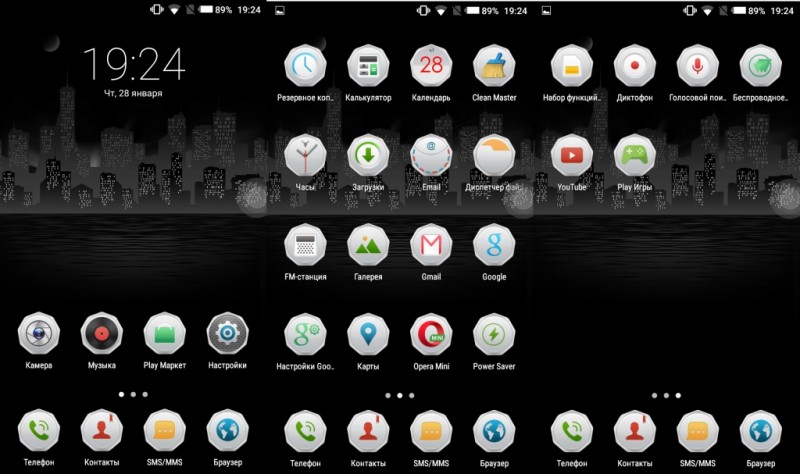Open Голосовой пои.. voice search app
This screenshot has height=474, width=800.
pos(697,66)
